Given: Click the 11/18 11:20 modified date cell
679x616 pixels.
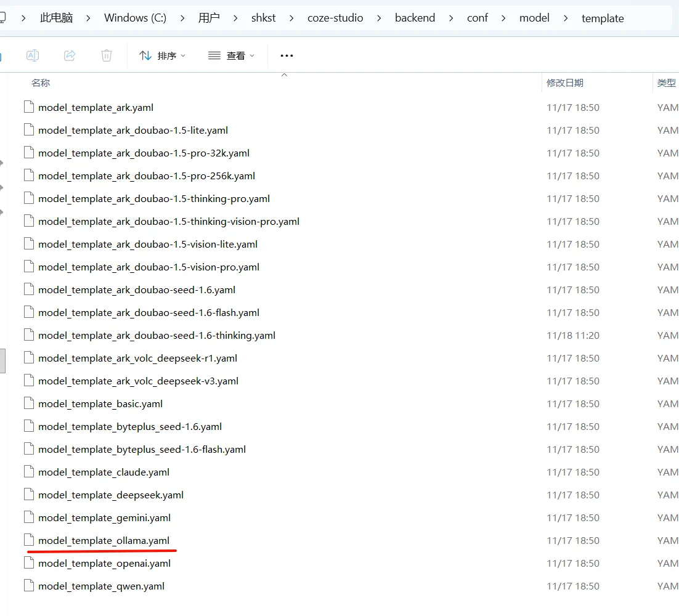Looking at the screenshot, I should pos(573,336).
